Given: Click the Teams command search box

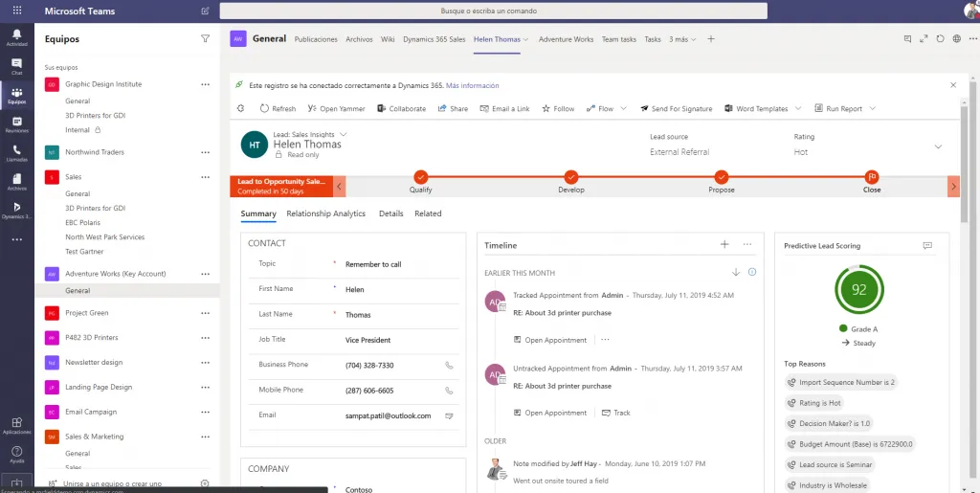Looking at the screenshot, I should (493, 11).
